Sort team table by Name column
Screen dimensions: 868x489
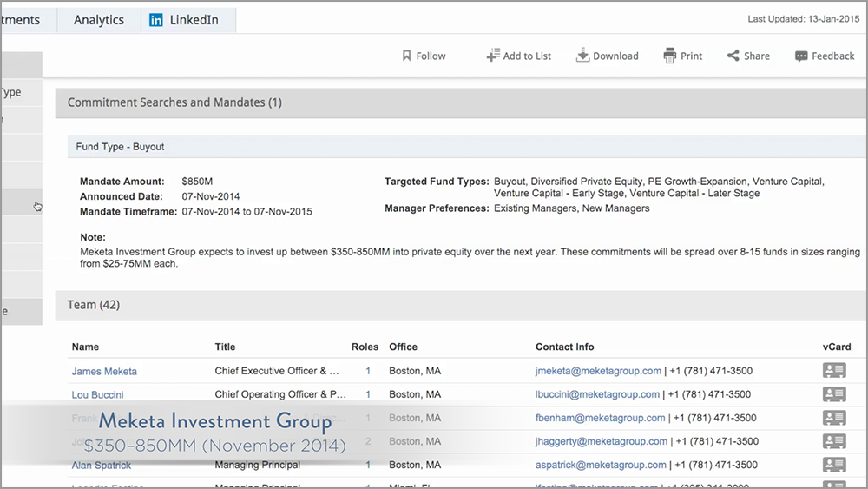point(85,347)
